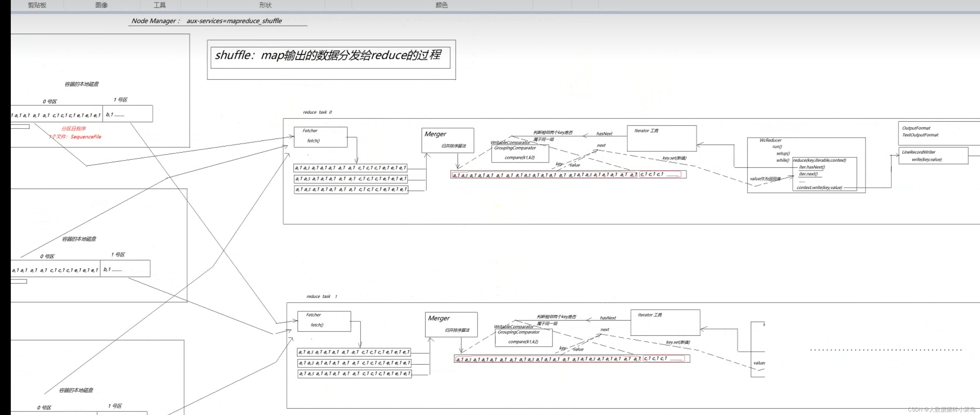Viewport: 980px width, 415px height.
Task: Click 'reduce(key,iterable,context)' method text
Action: 819,160
